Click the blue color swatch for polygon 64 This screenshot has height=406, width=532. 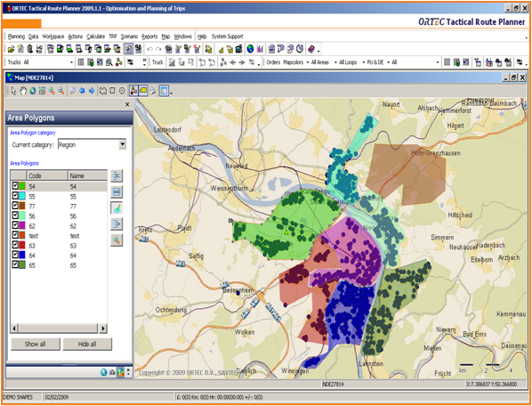coord(22,255)
